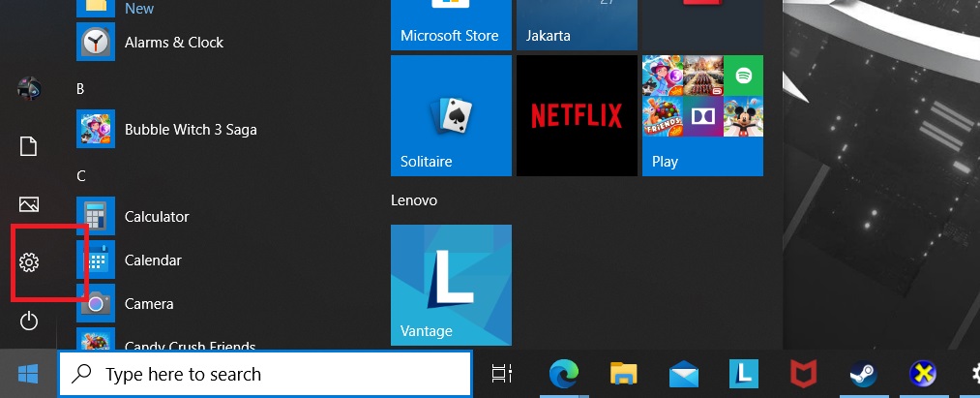
Task: Launch Microsoft Edge from taskbar
Action: tap(563, 374)
